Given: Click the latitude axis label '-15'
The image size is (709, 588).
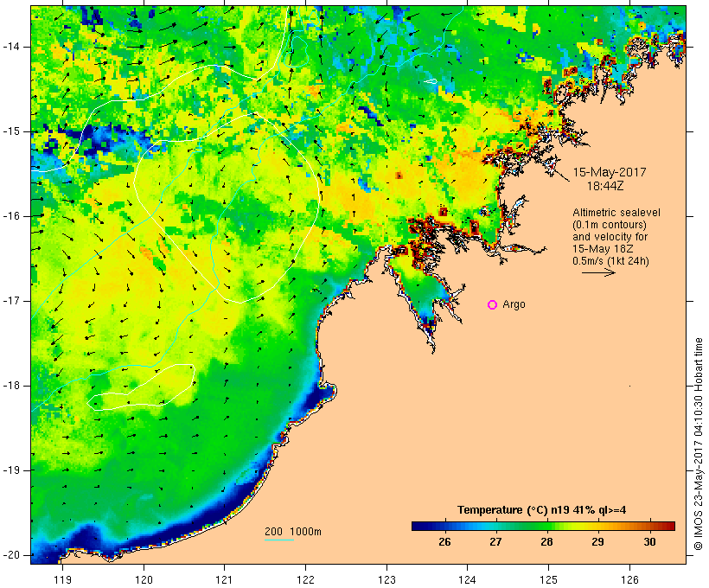Looking at the screenshot, I should [11, 131].
